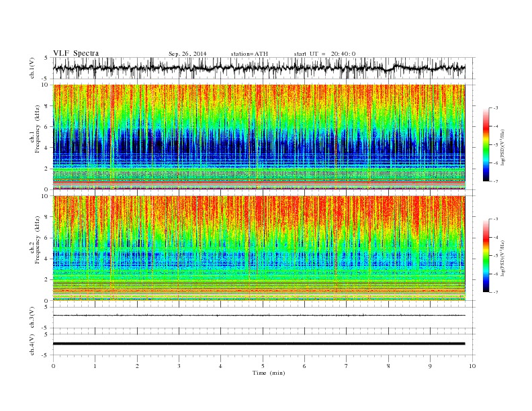Viewport: 532px width, 411px height.
Task: Click the ch.1 spectrogram color scale bar
Action: click(486, 145)
